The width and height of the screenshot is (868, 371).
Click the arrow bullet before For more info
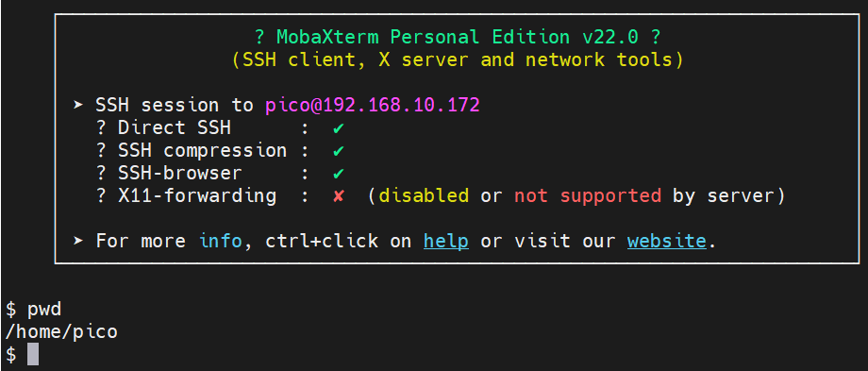(x=78, y=241)
